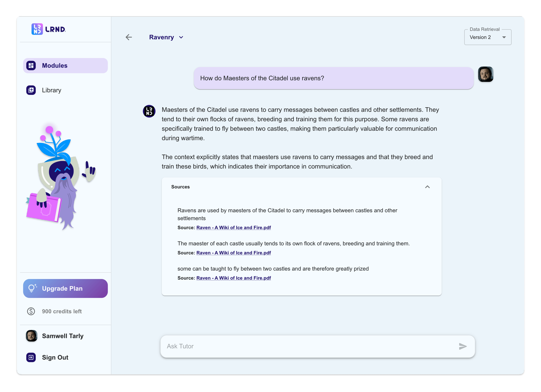Image resolution: width=541 pixels, height=392 pixels.
Task: Click the Ask Tutor input field
Action: pyautogui.click(x=310, y=346)
